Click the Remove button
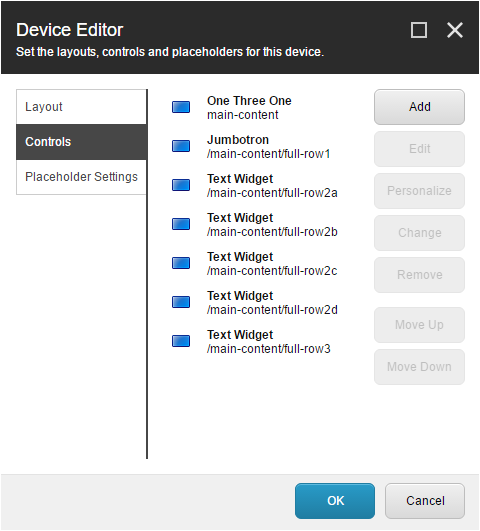Screen dimensions: 480x531 419,275
